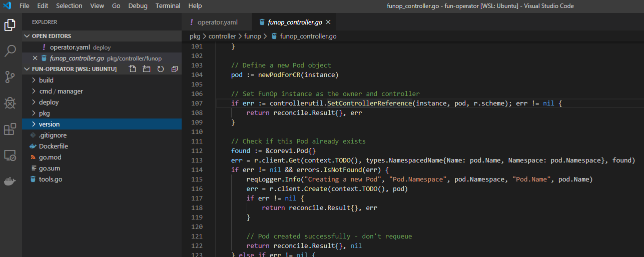Image resolution: width=644 pixels, height=257 pixels.
Task: Open the Edit menu
Action: click(x=43, y=6)
